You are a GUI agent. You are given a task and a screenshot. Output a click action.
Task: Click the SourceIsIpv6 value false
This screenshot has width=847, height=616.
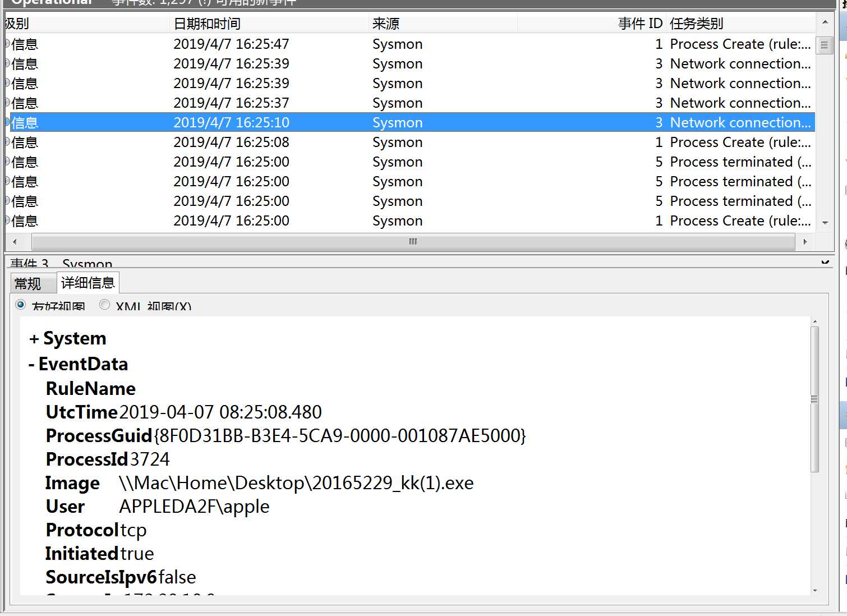pos(177,577)
